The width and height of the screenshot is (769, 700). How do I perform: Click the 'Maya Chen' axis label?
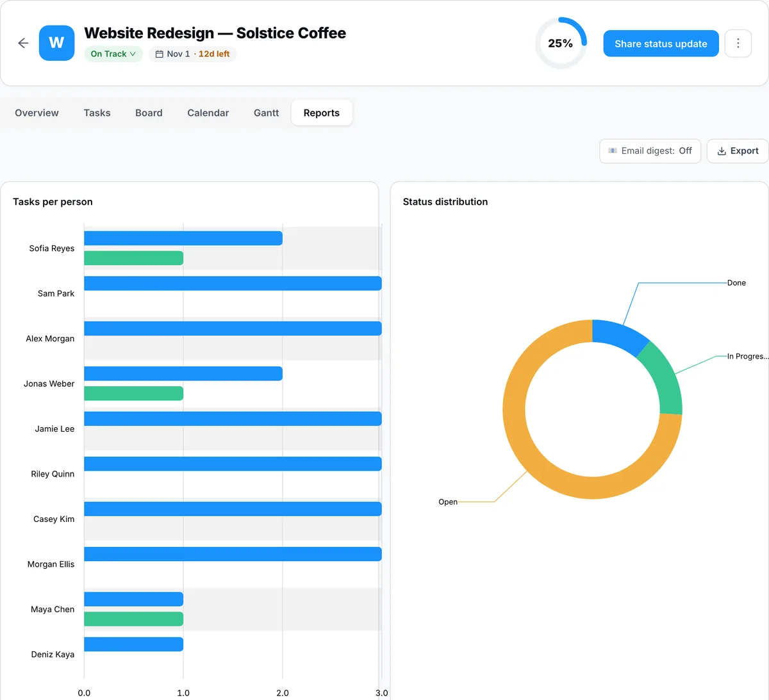point(53,610)
